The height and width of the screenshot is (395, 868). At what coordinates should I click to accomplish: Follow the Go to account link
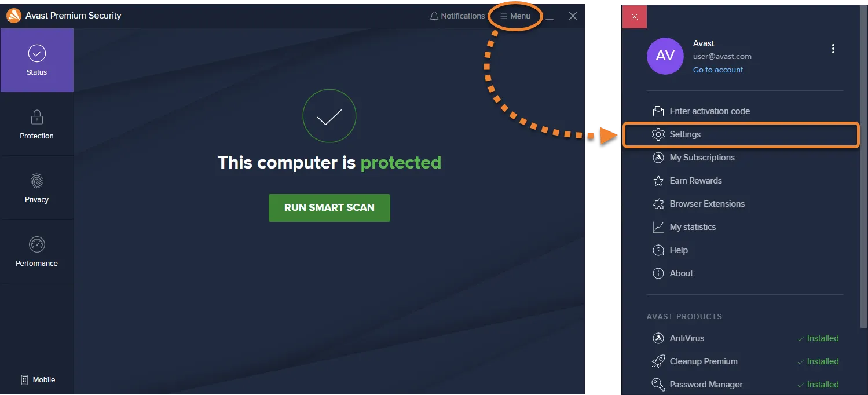coord(718,70)
